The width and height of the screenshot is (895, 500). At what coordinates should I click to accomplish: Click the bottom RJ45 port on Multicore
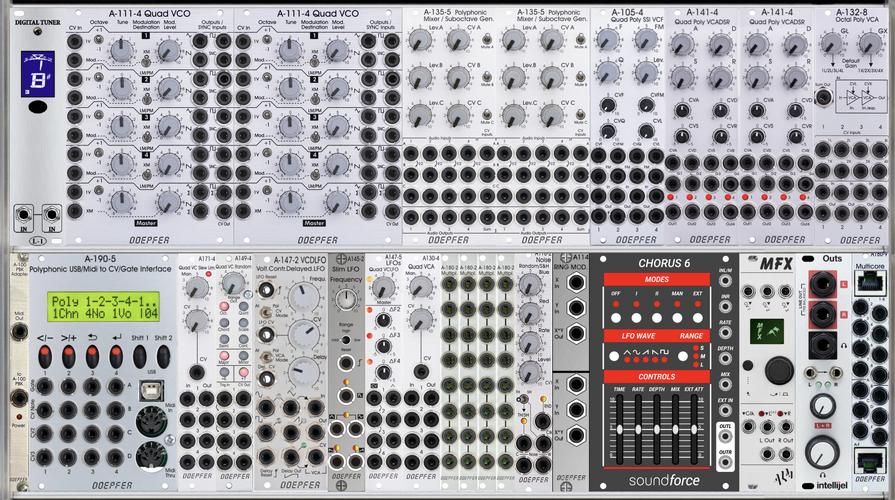click(x=870, y=459)
